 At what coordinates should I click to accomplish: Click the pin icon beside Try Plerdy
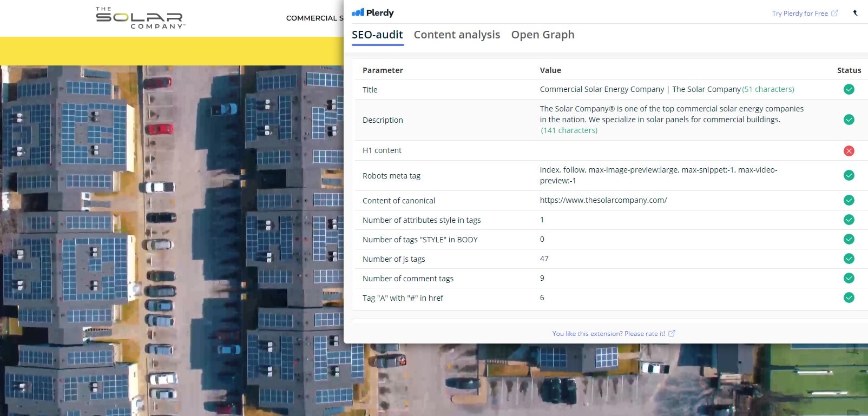click(x=856, y=13)
